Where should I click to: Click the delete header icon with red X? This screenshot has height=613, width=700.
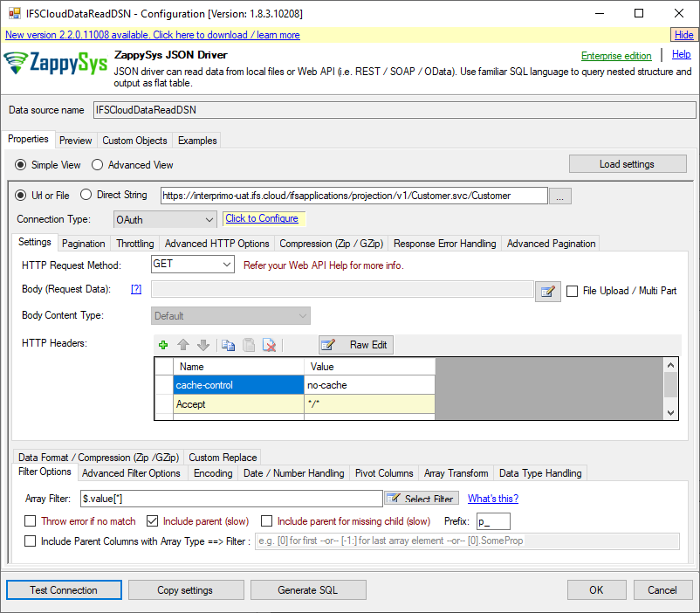point(270,345)
